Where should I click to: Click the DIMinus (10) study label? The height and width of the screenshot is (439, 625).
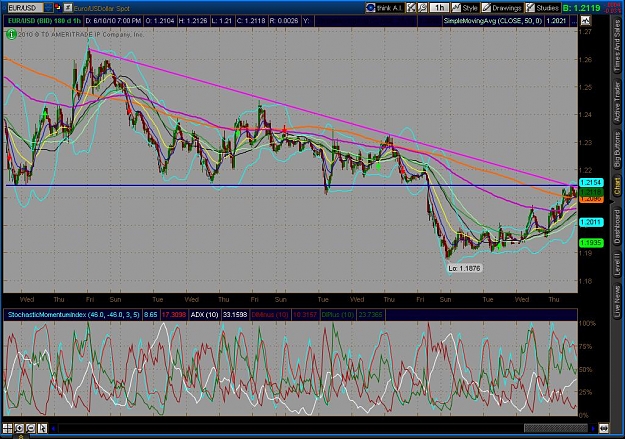270,315
